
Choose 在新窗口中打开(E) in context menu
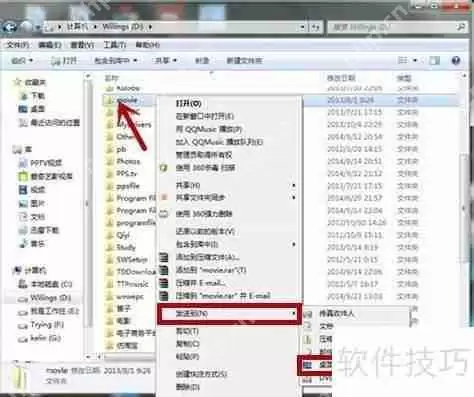(205, 116)
